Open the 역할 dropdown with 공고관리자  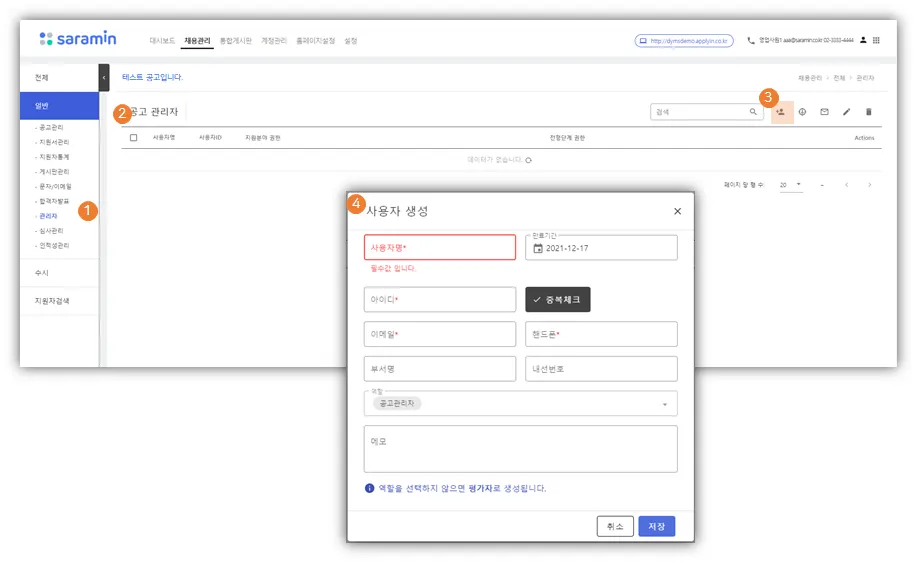(520, 403)
